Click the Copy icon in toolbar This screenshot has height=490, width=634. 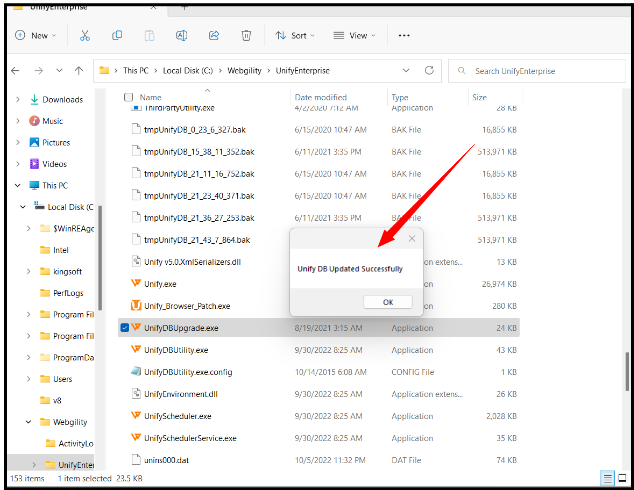(x=117, y=35)
